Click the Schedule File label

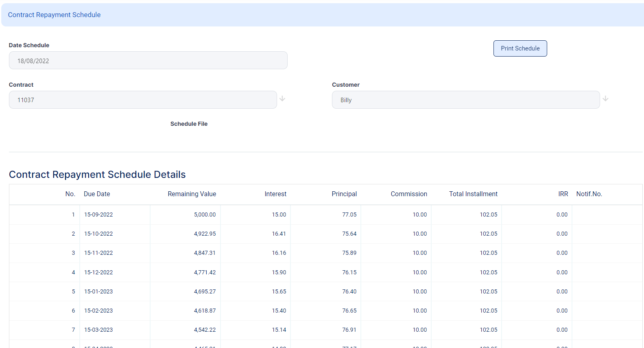click(189, 124)
